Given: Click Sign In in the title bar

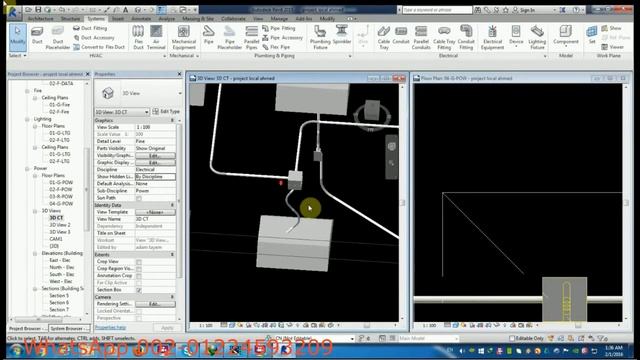Looking at the screenshot, I should click(x=524, y=10).
